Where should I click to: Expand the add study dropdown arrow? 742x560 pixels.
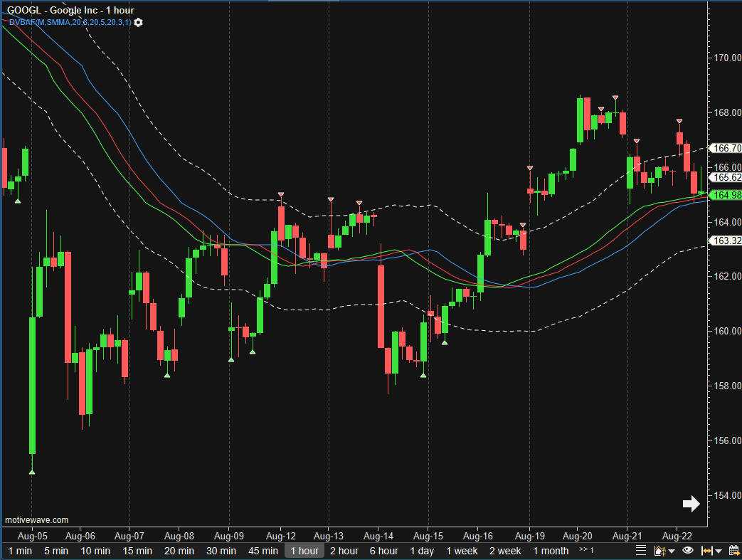coord(672,551)
